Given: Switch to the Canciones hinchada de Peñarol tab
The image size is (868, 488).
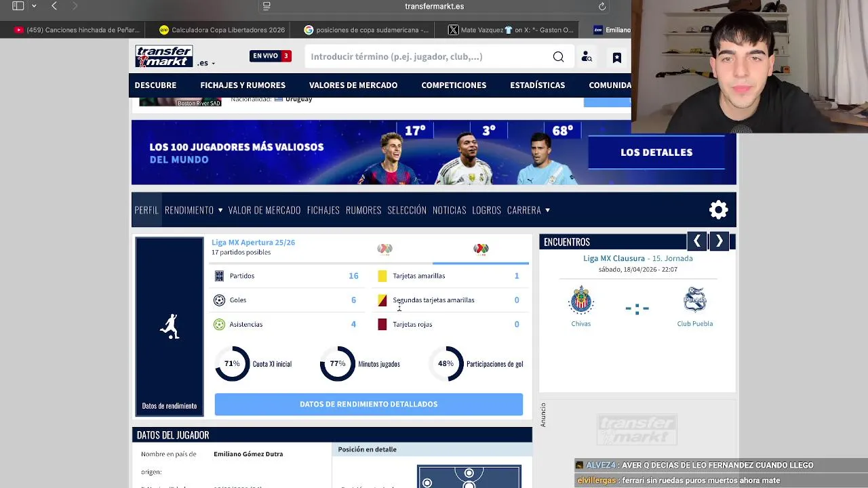Looking at the screenshot, I should (77, 30).
